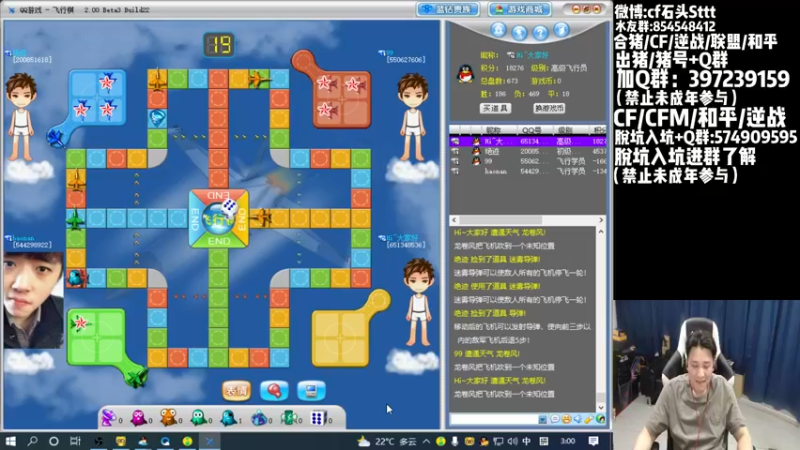Screen dimensions: 800x450
Task: Click the computer monitor button below board
Action: coord(311,391)
